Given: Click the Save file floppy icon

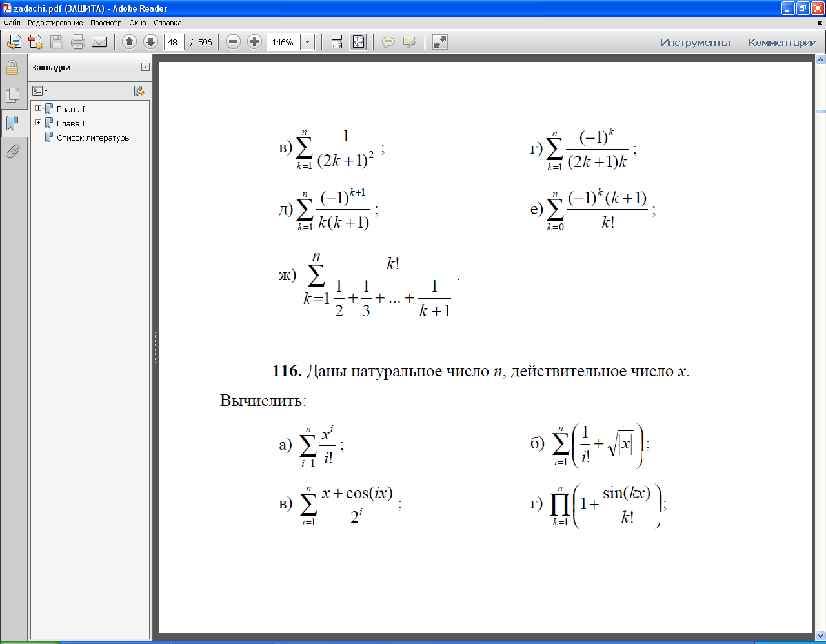Looking at the screenshot, I should point(57,43).
